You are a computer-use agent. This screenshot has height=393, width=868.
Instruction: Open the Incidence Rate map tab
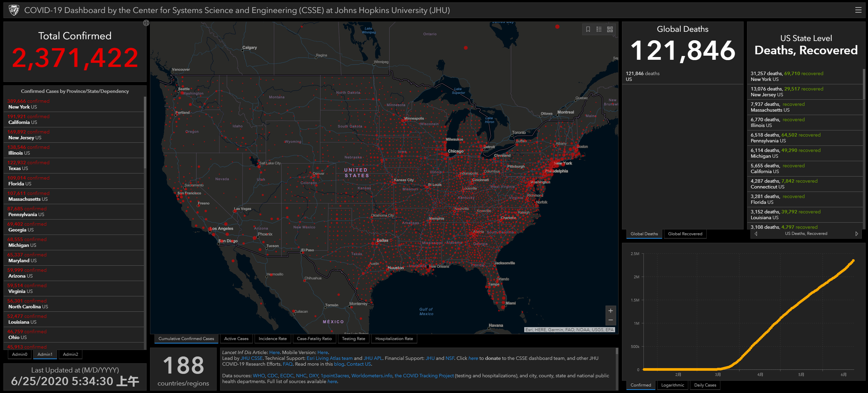click(272, 339)
